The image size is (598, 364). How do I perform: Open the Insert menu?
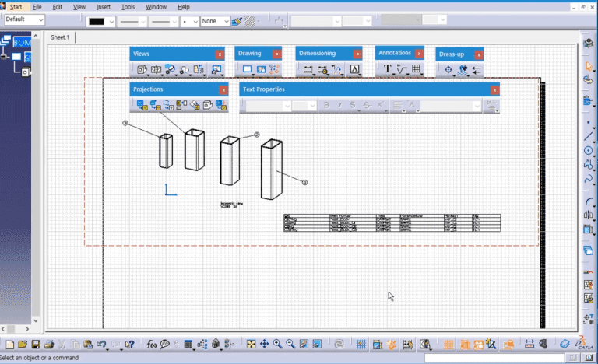coord(104,6)
